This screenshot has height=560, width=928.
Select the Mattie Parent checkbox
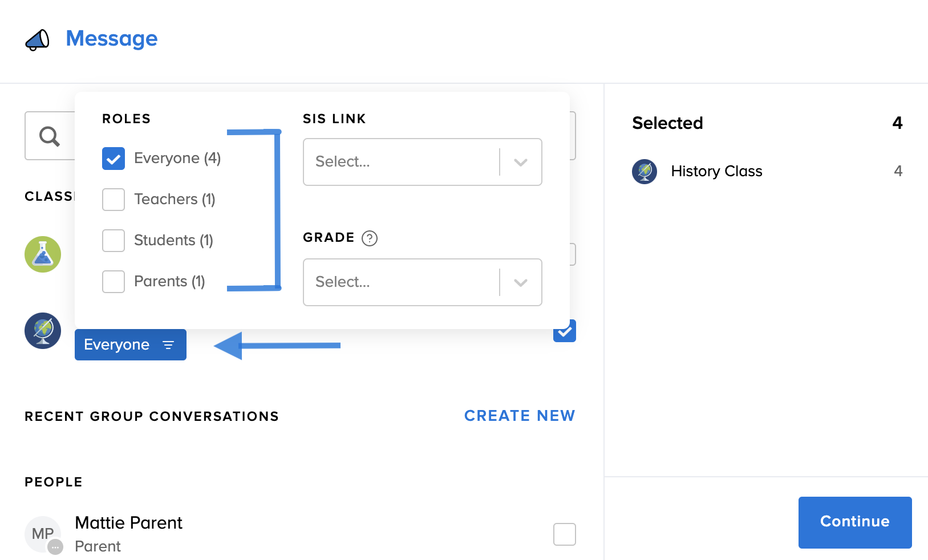[x=564, y=534]
